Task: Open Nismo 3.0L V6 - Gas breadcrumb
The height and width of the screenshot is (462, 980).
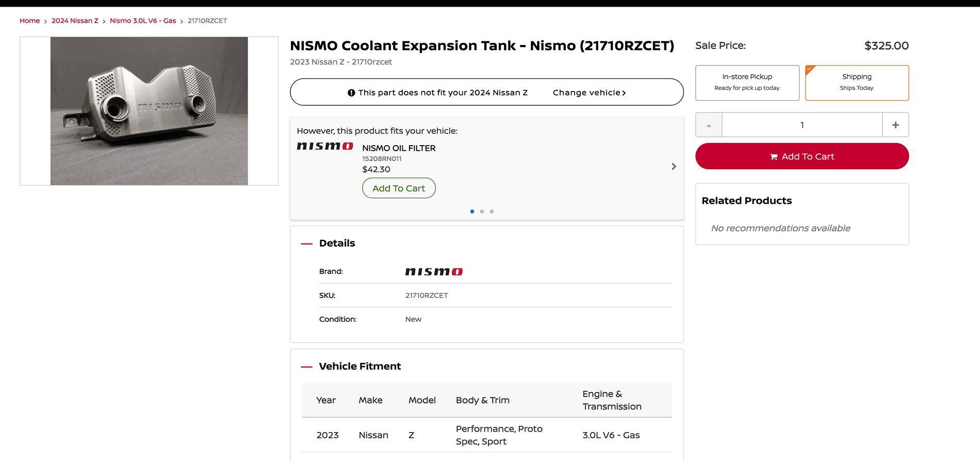Action: coord(143,21)
